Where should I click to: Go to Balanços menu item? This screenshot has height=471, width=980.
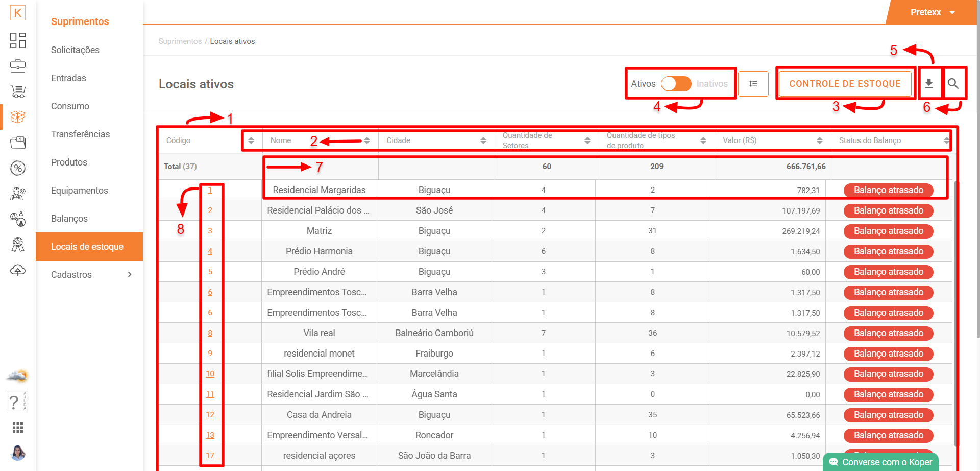(69, 219)
